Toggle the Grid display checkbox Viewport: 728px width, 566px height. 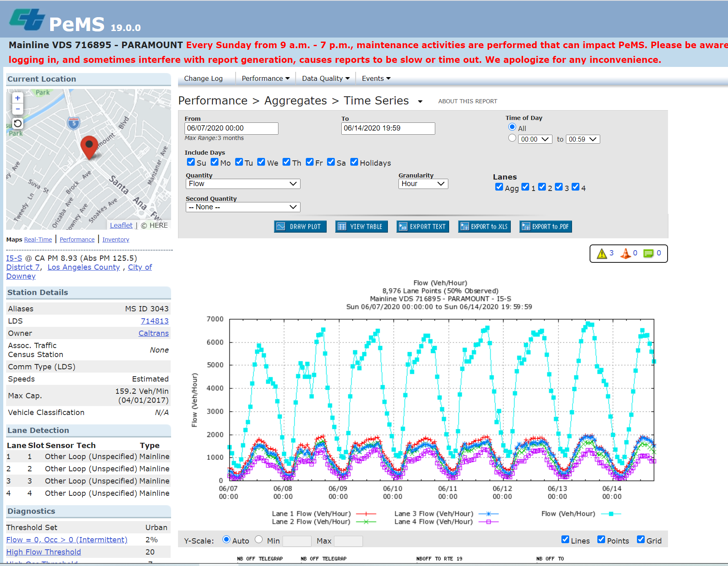click(641, 539)
